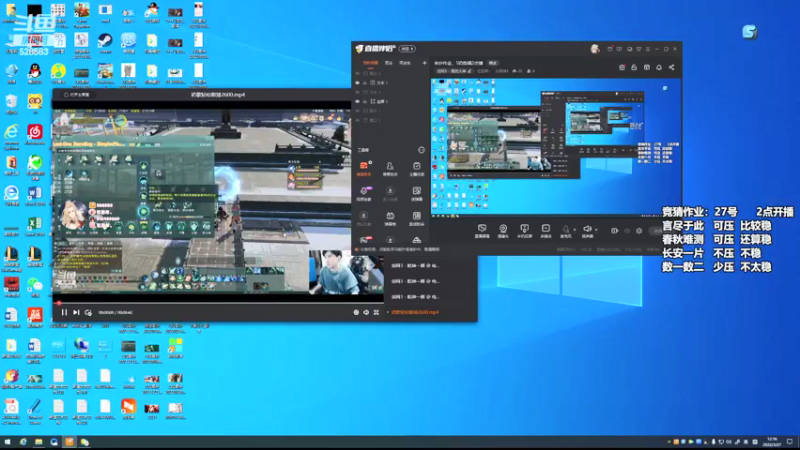The width and height of the screenshot is (800, 450).
Task: Show the hidden first source in the source list
Action: [x=358, y=73]
